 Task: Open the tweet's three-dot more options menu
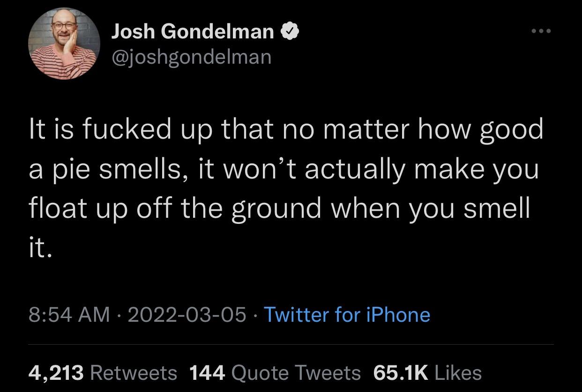542,31
